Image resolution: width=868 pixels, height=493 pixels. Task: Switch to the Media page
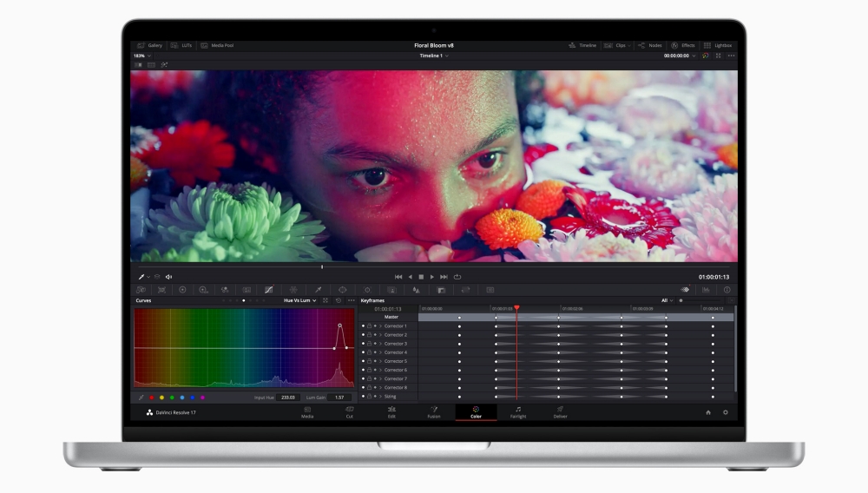click(x=307, y=412)
